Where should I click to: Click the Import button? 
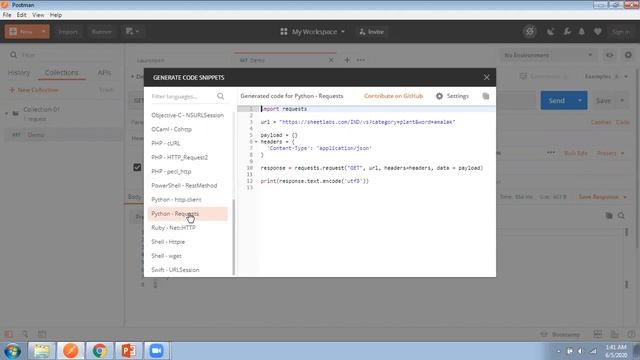68,31
